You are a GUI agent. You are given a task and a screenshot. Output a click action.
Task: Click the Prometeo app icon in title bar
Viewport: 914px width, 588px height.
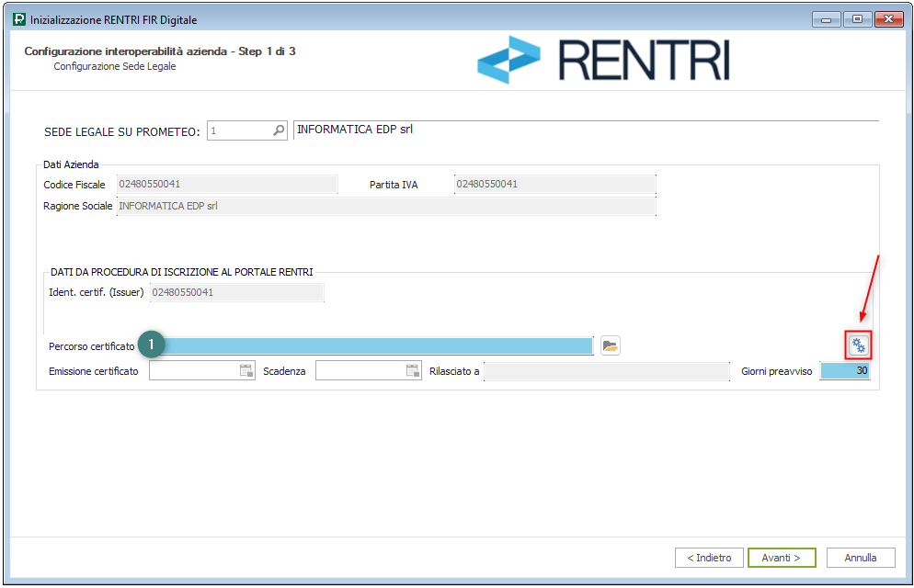[x=19, y=20]
